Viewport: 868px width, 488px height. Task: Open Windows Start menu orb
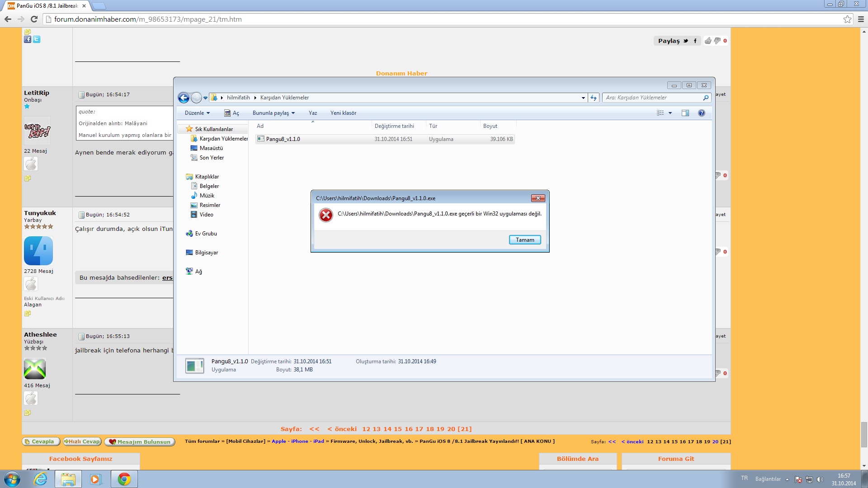[x=12, y=479]
